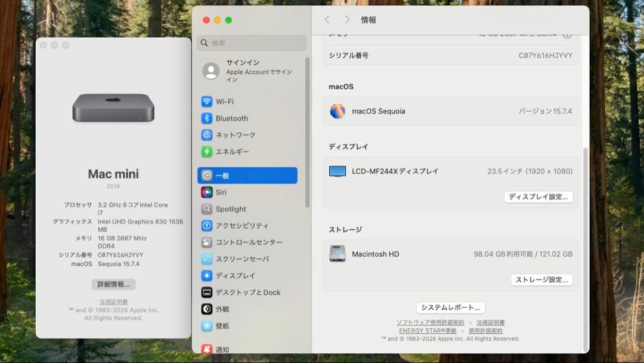Open 使用許諾契約 link in footer
Image resolution: width=644 pixels, height=363 pixels.
click(x=485, y=331)
